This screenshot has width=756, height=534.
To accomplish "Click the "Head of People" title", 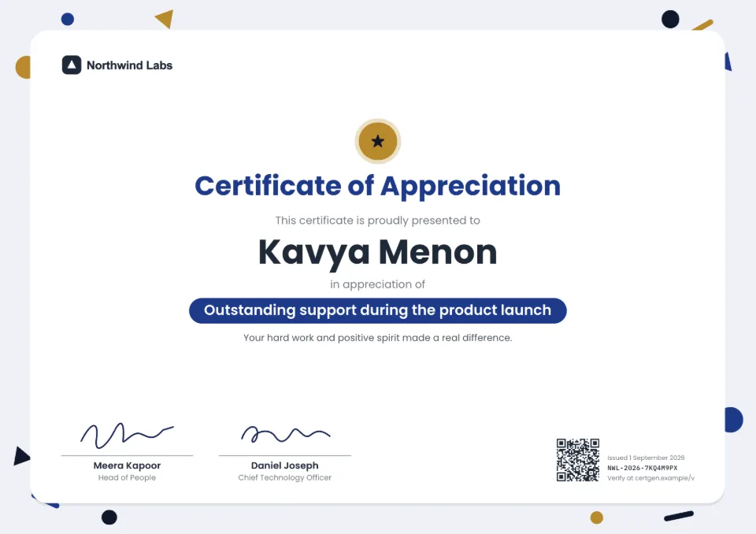I will pyautogui.click(x=127, y=477).
